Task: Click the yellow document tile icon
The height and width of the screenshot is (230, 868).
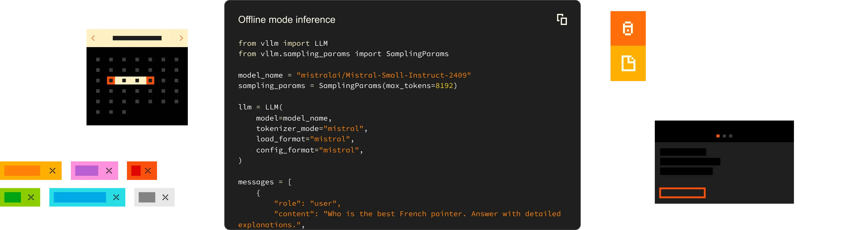Action: [x=628, y=64]
